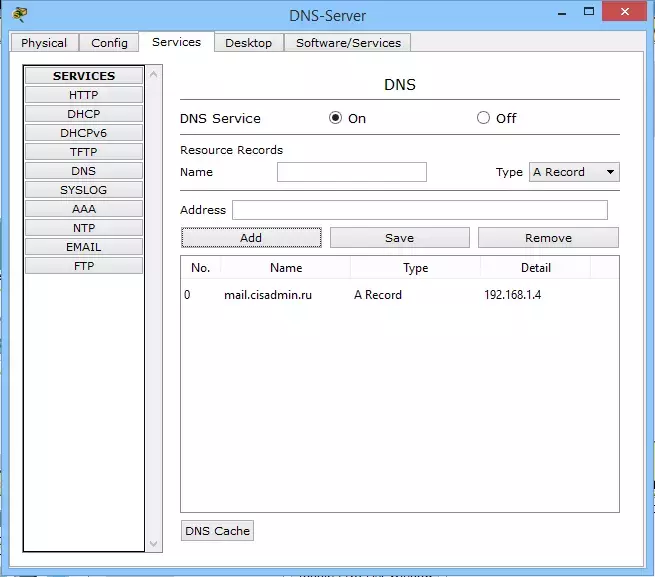Click the Address input field
Image resolution: width=655 pixels, height=577 pixels.
point(420,210)
